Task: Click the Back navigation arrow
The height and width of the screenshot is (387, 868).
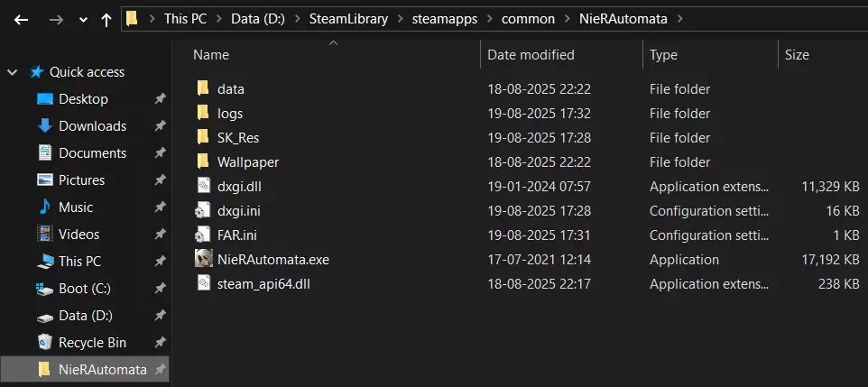Action: (x=21, y=19)
